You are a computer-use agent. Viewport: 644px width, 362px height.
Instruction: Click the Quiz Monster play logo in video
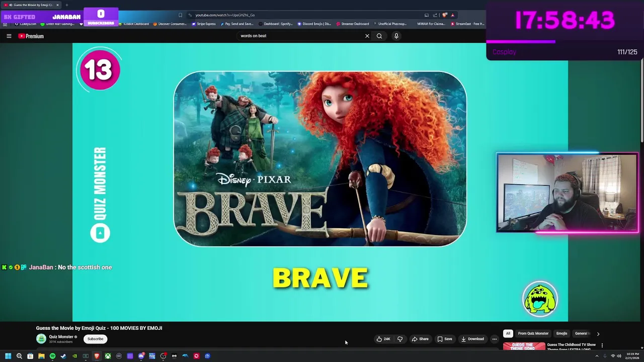pyautogui.click(x=100, y=233)
